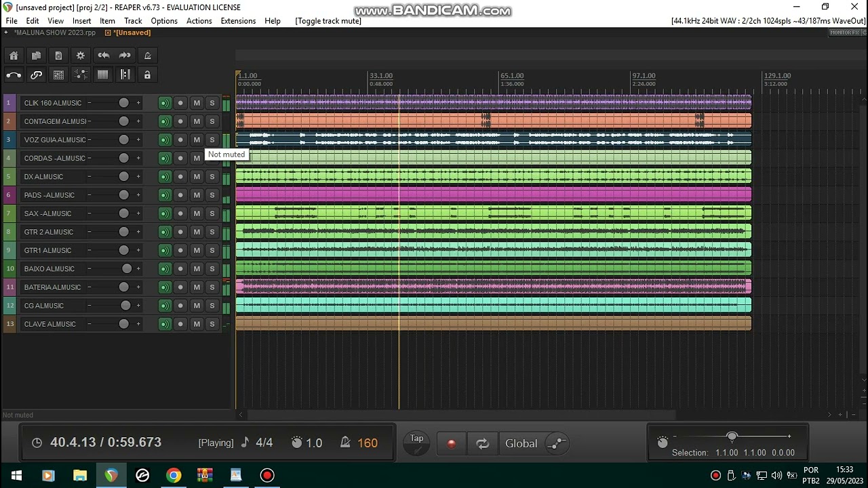Solo the BATERIA ALMUSIC track
The width and height of the screenshot is (868, 488).
212,287
